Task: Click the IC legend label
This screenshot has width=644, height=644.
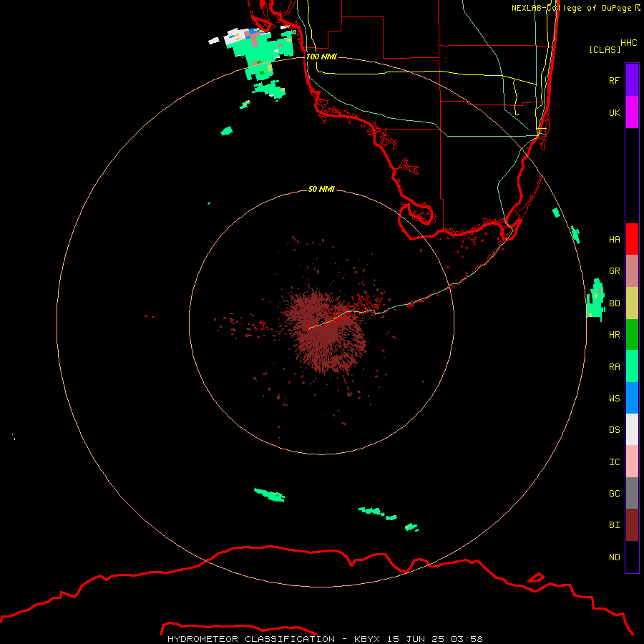Action: click(614, 462)
